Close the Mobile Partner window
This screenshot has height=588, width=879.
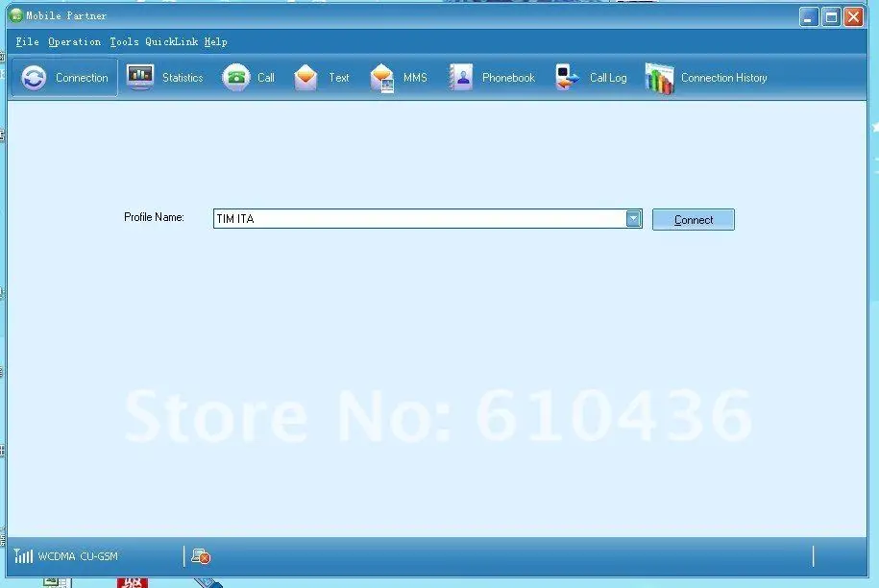[x=854, y=17]
